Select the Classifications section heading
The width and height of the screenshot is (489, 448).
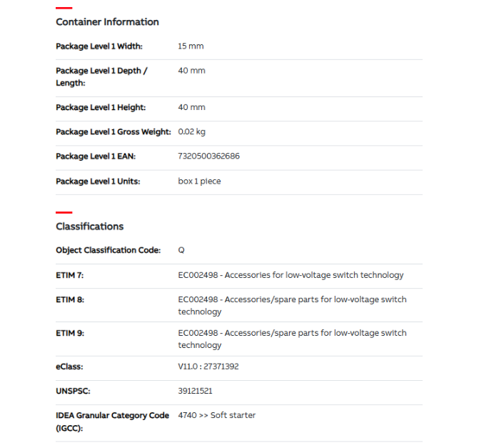[89, 227]
